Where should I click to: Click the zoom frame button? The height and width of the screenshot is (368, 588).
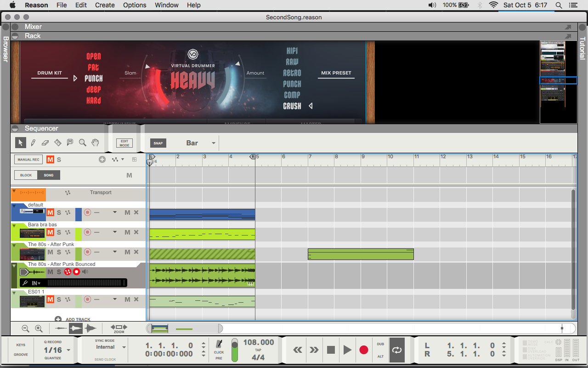click(119, 328)
